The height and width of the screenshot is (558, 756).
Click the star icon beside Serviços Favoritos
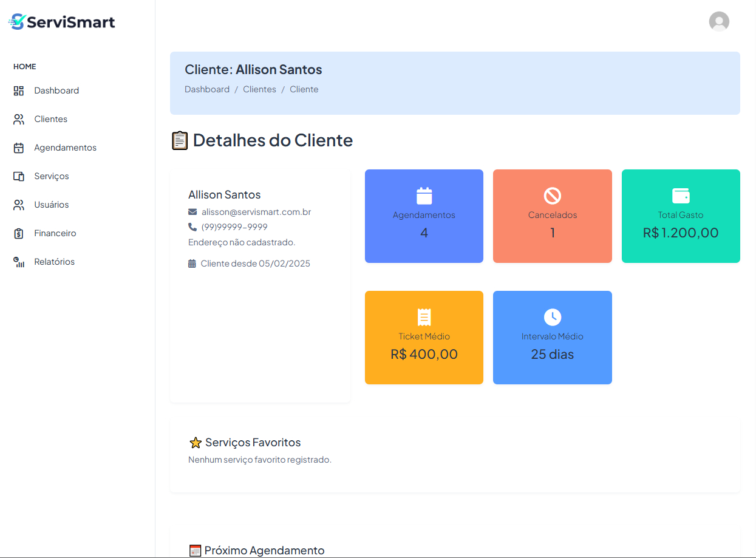[x=195, y=442]
